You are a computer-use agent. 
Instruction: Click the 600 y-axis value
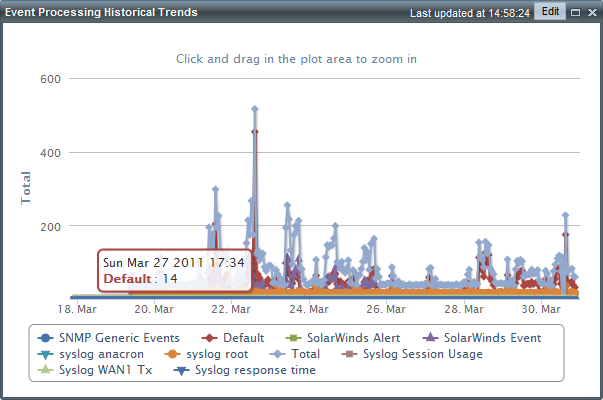coord(50,79)
